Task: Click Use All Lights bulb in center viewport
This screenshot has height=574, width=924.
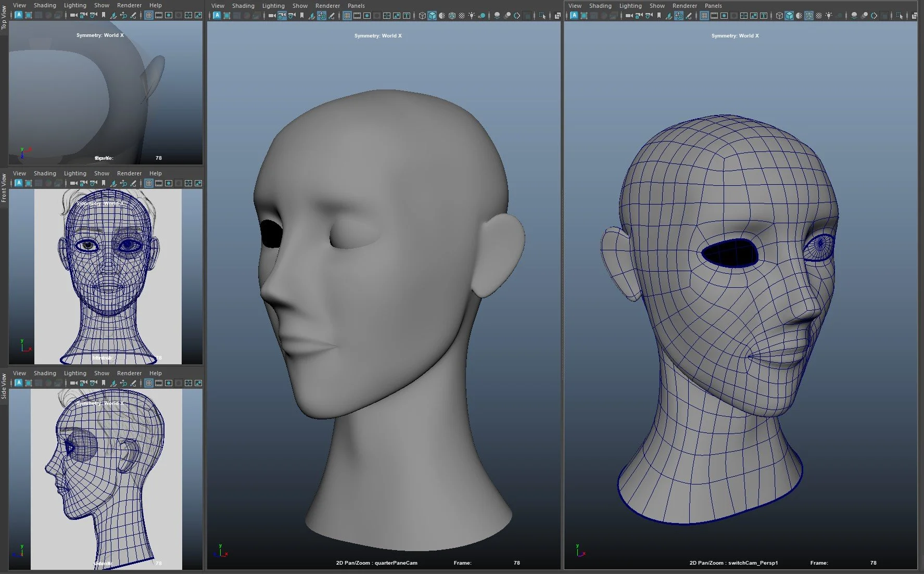Action: tap(472, 16)
